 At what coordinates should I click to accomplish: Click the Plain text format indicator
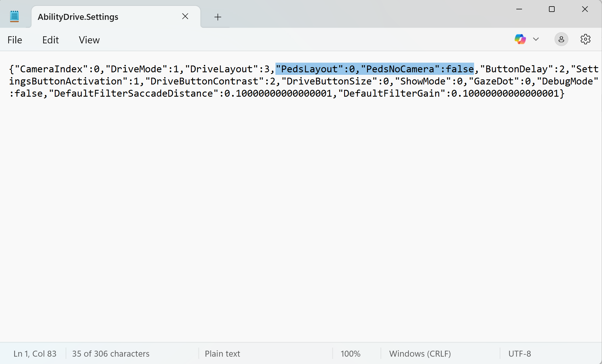click(222, 354)
